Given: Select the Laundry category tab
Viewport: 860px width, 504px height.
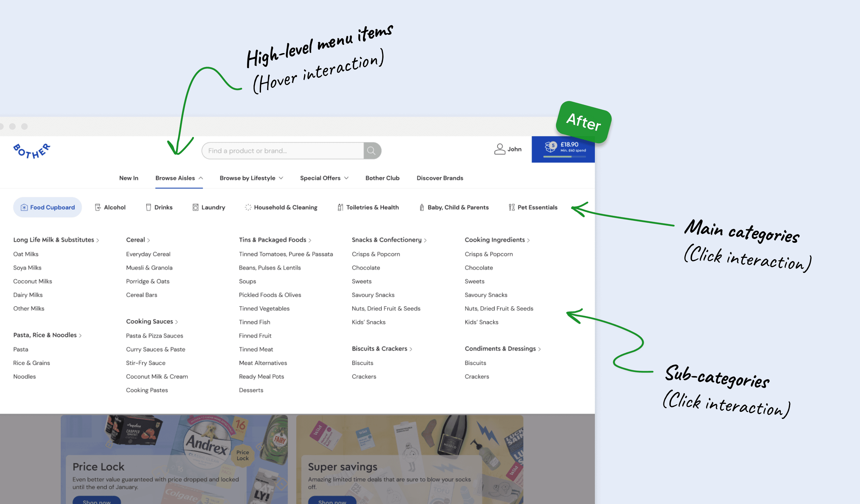Looking at the screenshot, I should 209,208.
